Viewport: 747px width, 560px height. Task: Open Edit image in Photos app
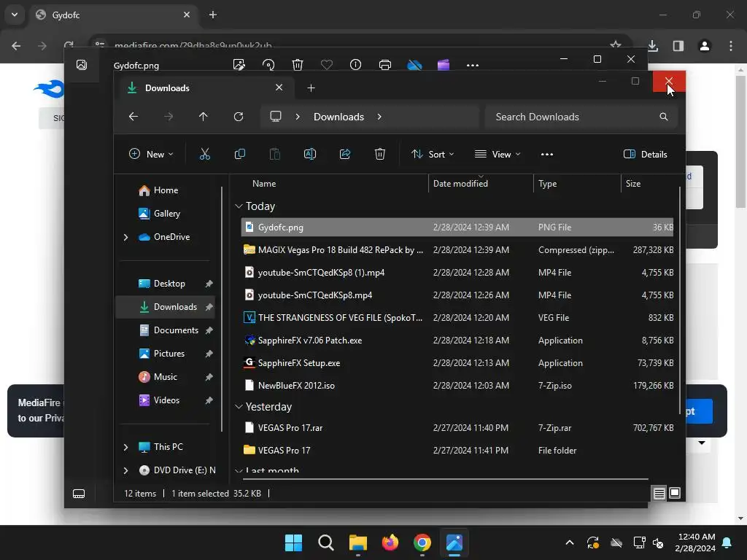click(x=239, y=65)
